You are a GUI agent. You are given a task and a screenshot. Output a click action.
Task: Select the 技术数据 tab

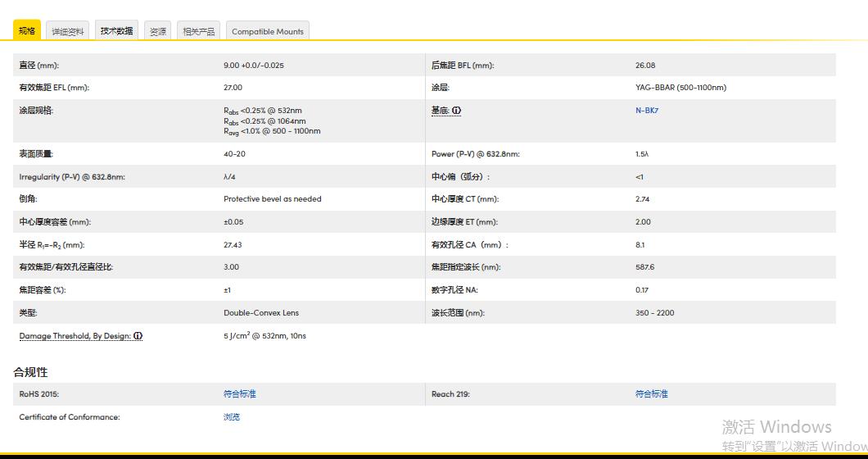pyautogui.click(x=116, y=31)
